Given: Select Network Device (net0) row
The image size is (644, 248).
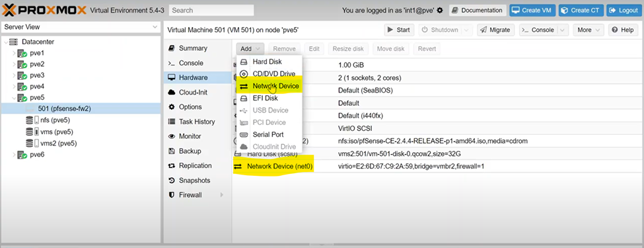Looking at the screenshot, I should (x=437, y=167).
